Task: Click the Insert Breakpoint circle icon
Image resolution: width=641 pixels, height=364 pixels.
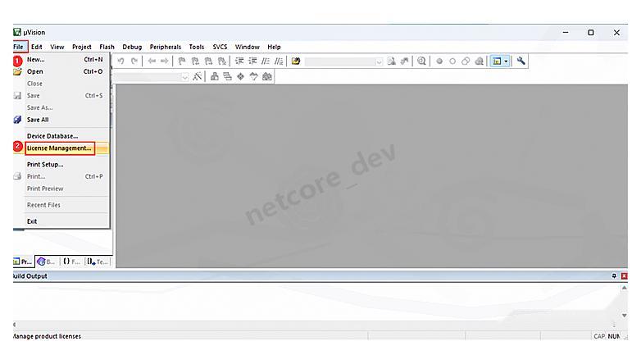Action: [x=439, y=61]
